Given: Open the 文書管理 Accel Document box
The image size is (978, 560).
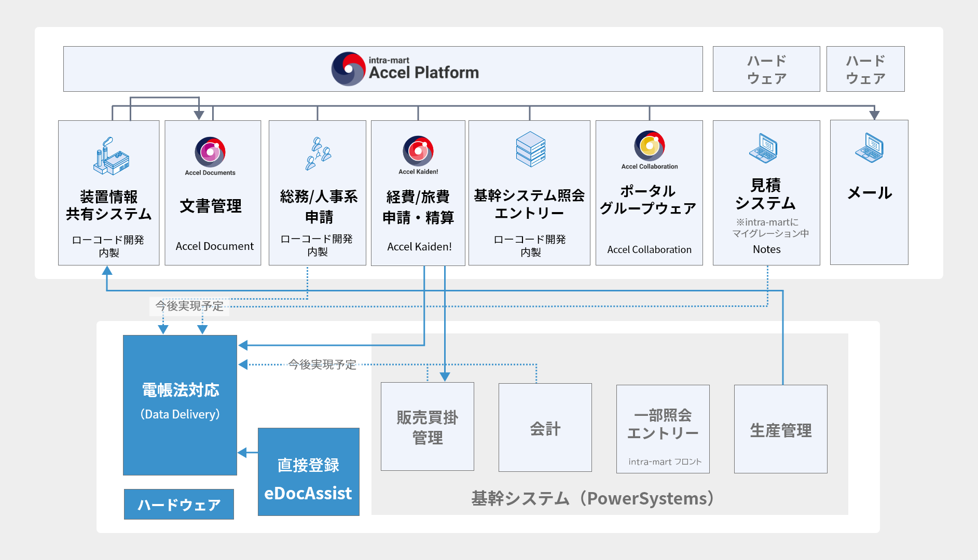Looking at the screenshot, I should click(x=212, y=193).
